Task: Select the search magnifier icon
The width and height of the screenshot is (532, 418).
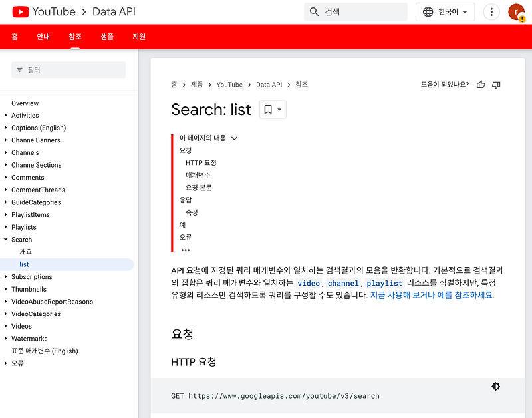Action: [313, 11]
